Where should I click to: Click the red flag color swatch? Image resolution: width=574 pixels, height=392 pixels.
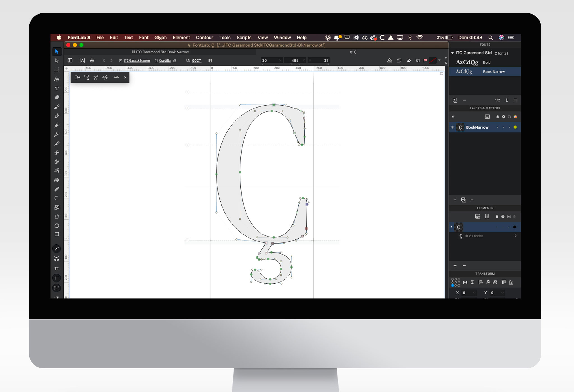[x=425, y=60]
